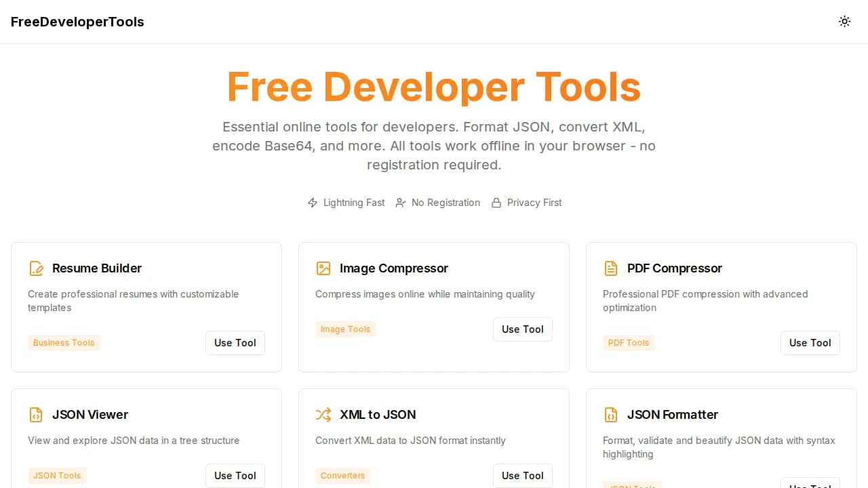Click the FreeDeveloperTools home logo
Screen dimensions: 868x488
77,22
